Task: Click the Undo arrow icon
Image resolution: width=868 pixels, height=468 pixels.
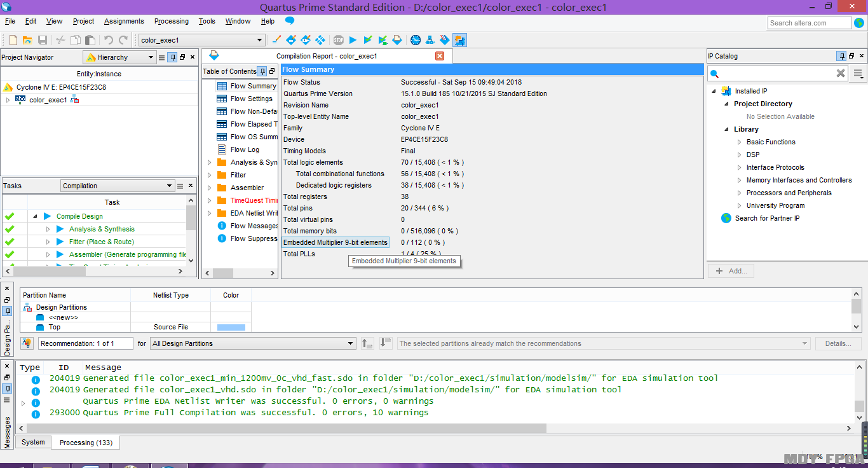Action: [109, 40]
